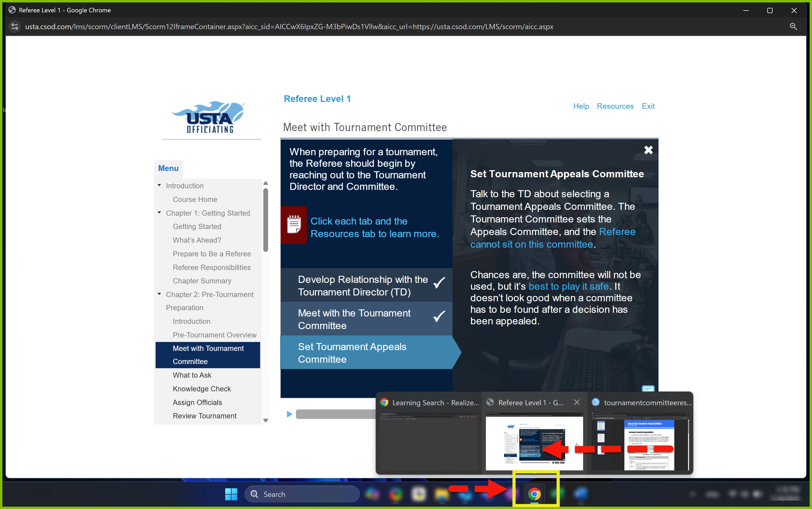Click the Help link
The width and height of the screenshot is (812, 509).
coord(581,106)
